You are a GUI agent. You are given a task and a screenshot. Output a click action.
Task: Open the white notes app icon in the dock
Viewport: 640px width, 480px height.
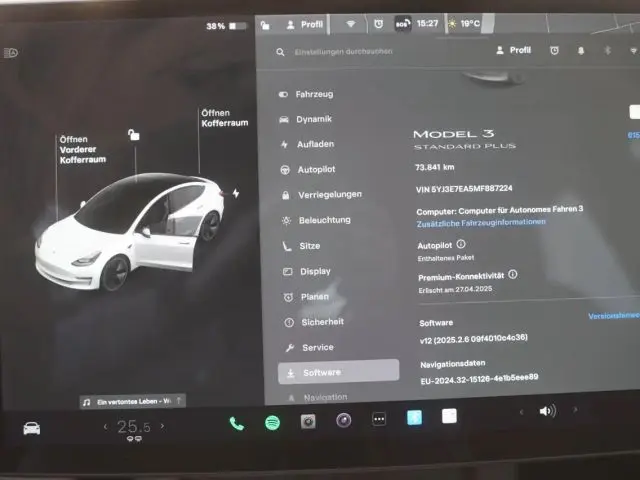click(x=449, y=416)
